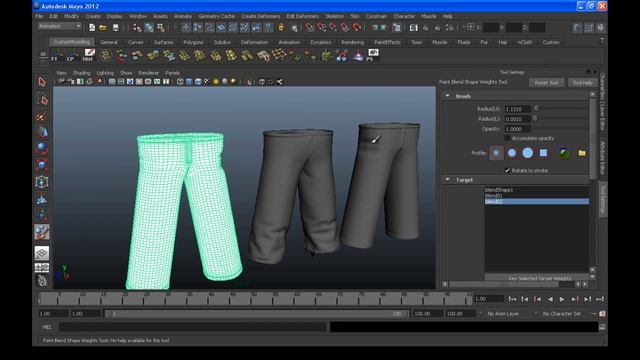This screenshot has width=640, height=360.
Task: Click the Save Scene disk icon
Action: coord(116,27)
